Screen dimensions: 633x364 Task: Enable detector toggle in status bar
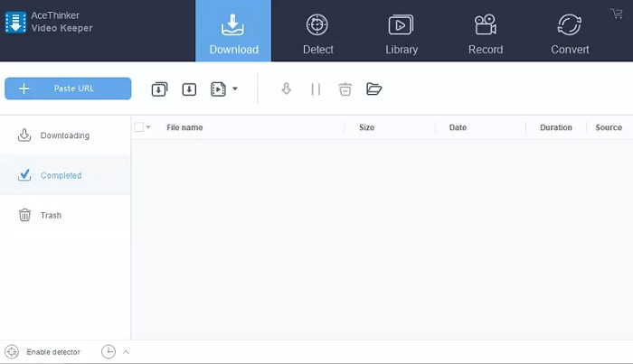pyautogui.click(x=43, y=351)
